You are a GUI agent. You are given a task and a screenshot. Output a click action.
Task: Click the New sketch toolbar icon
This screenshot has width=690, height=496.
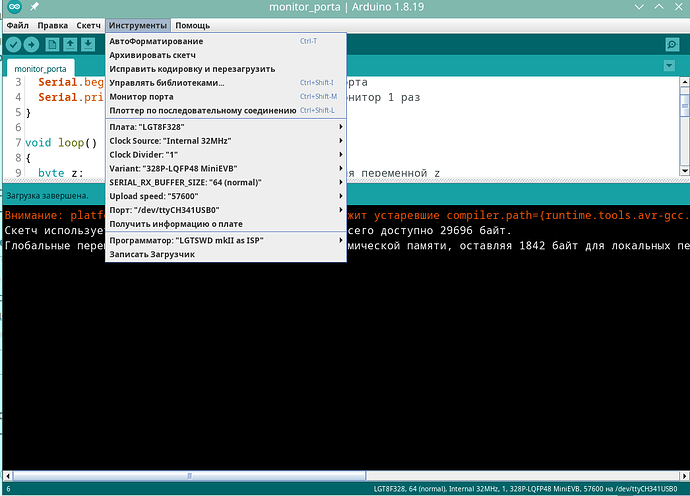point(52,44)
